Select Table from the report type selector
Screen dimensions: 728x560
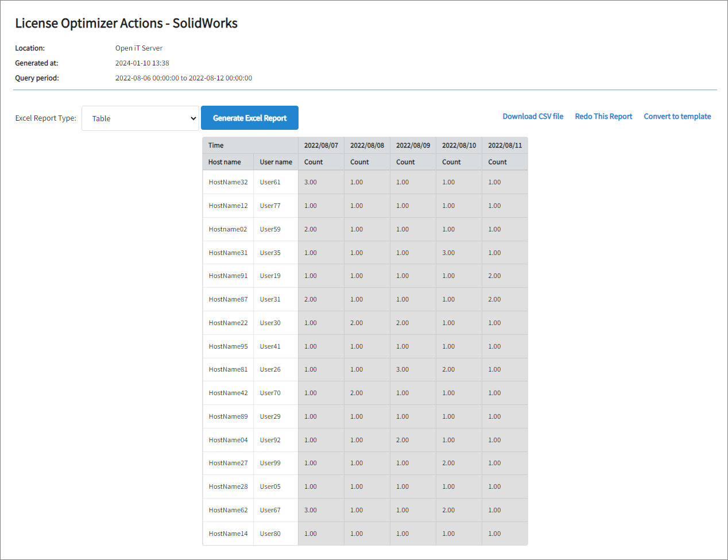pyautogui.click(x=140, y=118)
